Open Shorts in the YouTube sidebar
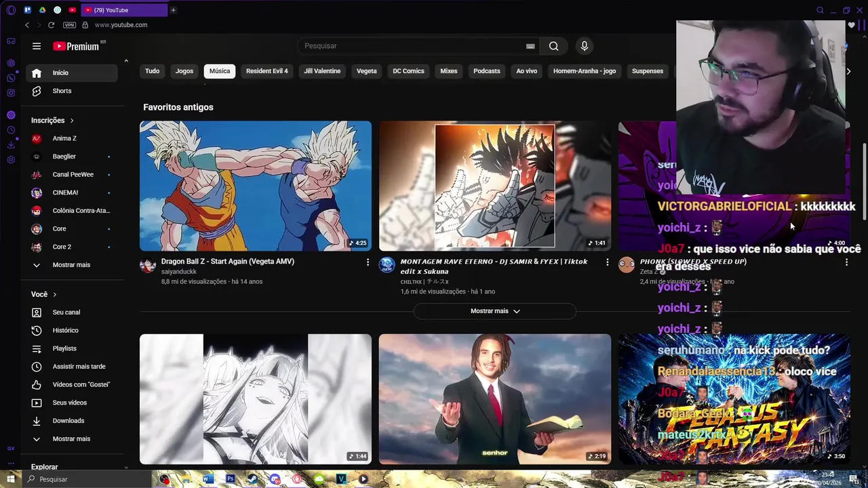868x488 pixels. pos(72,91)
